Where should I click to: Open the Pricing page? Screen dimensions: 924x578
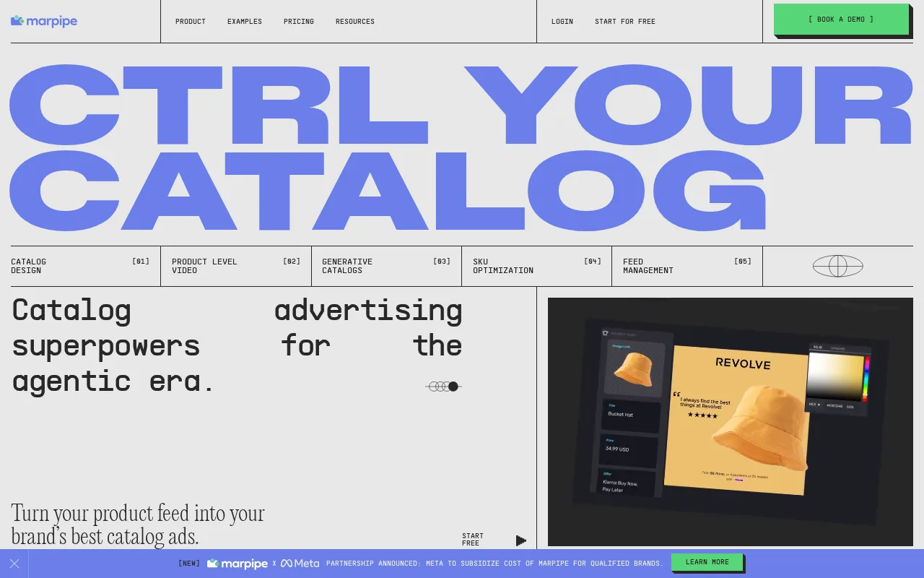pyautogui.click(x=299, y=22)
